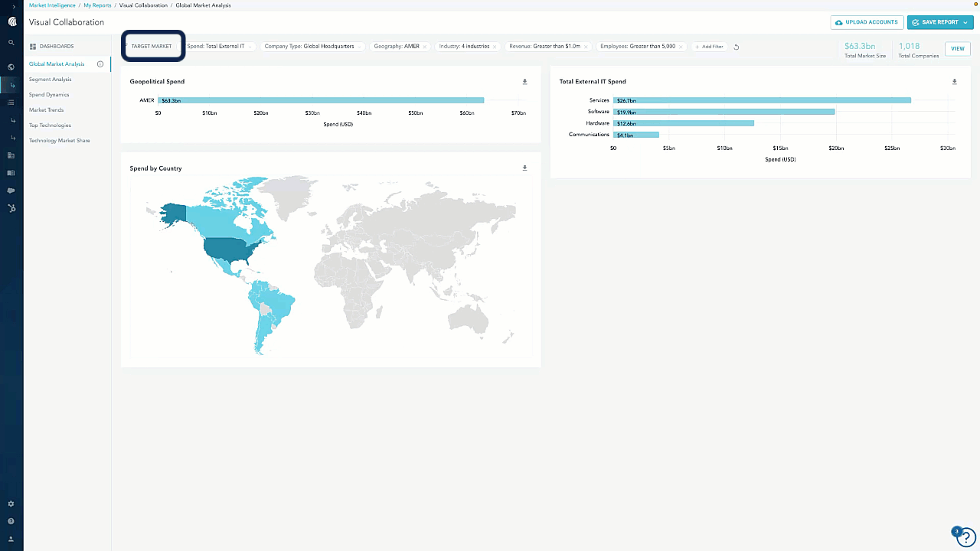980x551 pixels.
Task: Click the View button
Action: click(958, 48)
